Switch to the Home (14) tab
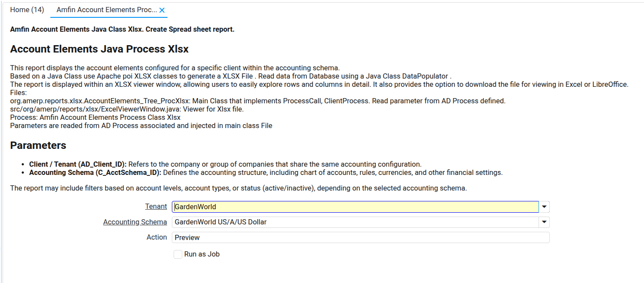This screenshot has width=644, height=283. click(x=27, y=10)
